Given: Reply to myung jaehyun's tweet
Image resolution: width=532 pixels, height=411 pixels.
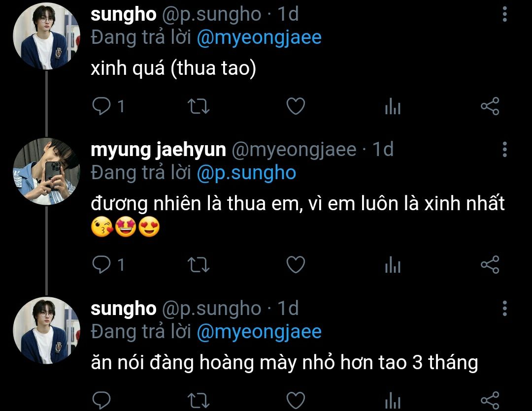Looking at the screenshot, I should (x=108, y=264).
